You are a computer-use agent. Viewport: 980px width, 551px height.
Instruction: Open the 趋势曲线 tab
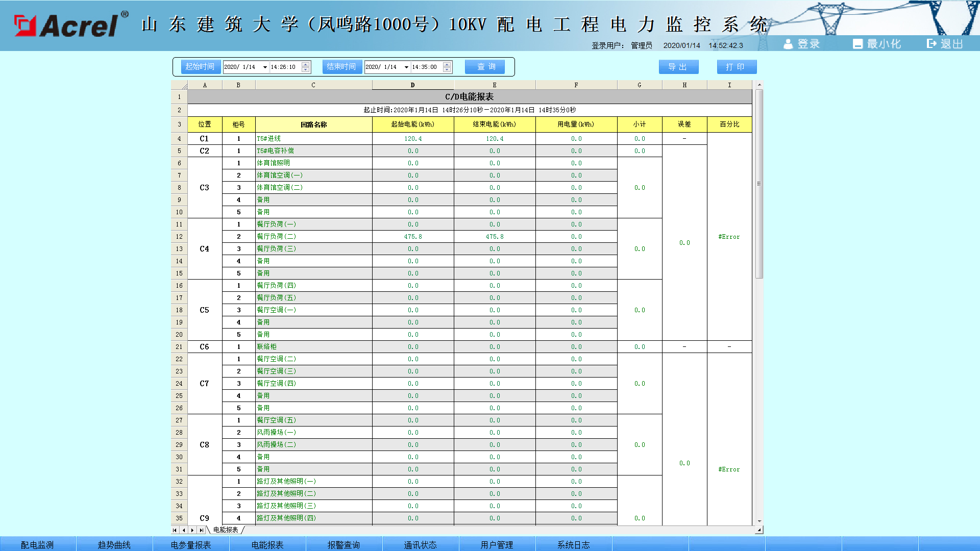(x=114, y=544)
